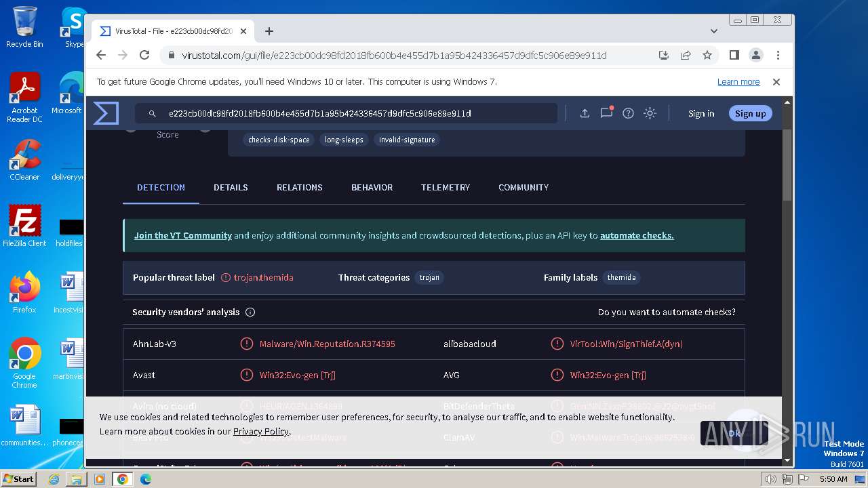Click the install/download page icon in address bar
This screenshot has width=868, height=488.
tap(664, 56)
